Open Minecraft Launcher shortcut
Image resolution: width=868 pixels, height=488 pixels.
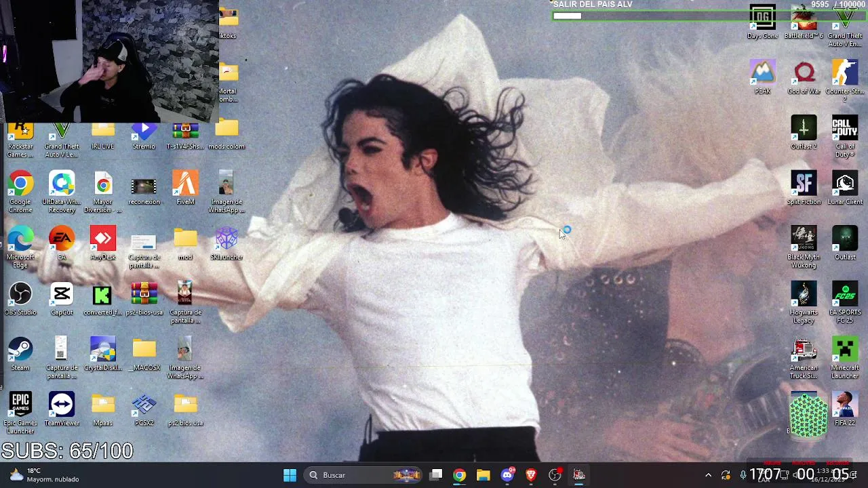[x=845, y=359]
